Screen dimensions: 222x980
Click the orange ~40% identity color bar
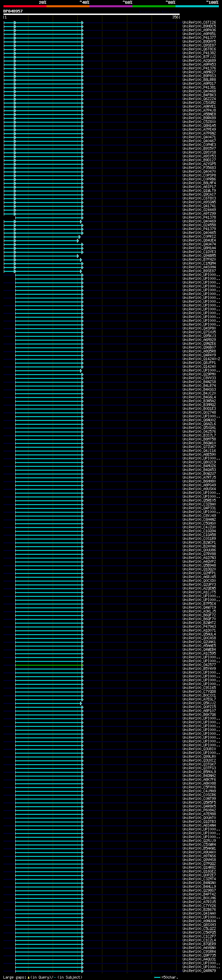pos(68,6)
